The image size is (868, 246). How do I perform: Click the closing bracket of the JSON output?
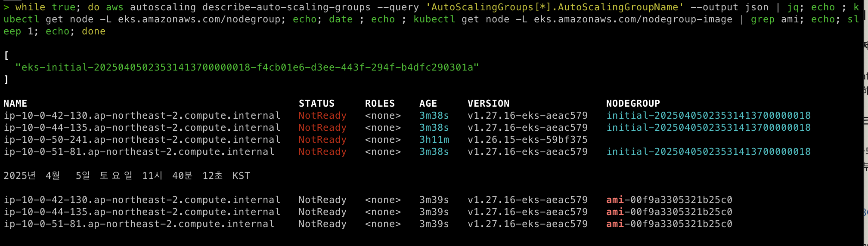(x=6, y=80)
